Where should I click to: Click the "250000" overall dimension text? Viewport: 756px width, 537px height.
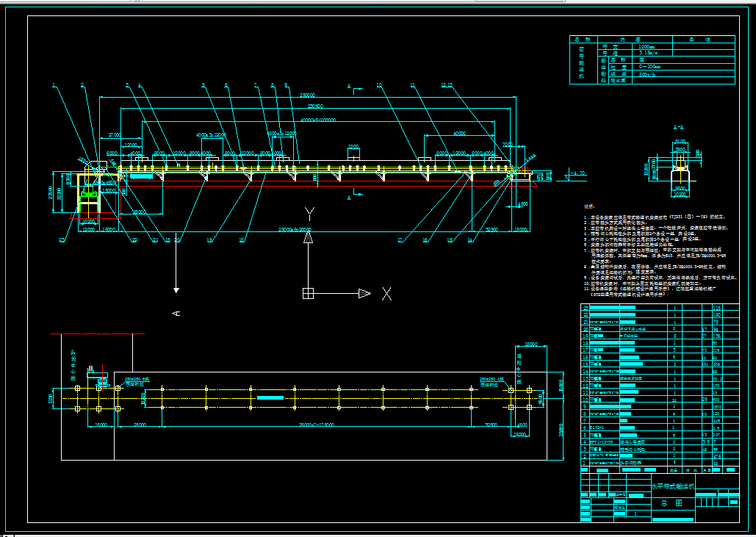307,95
